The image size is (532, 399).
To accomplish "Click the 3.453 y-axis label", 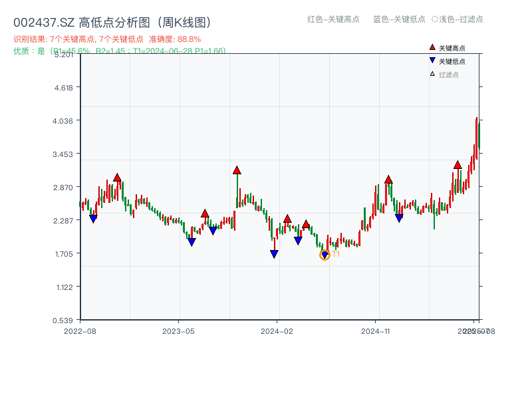I will coord(63,154).
